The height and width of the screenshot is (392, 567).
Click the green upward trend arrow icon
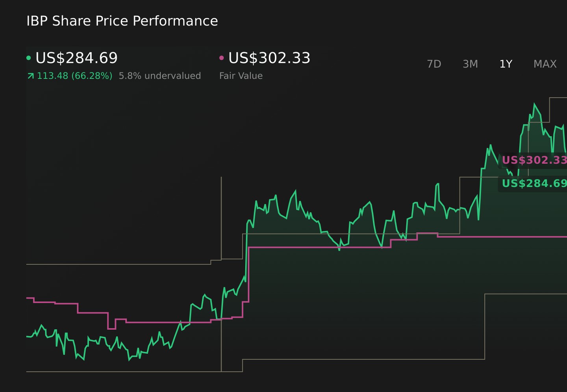[30, 76]
